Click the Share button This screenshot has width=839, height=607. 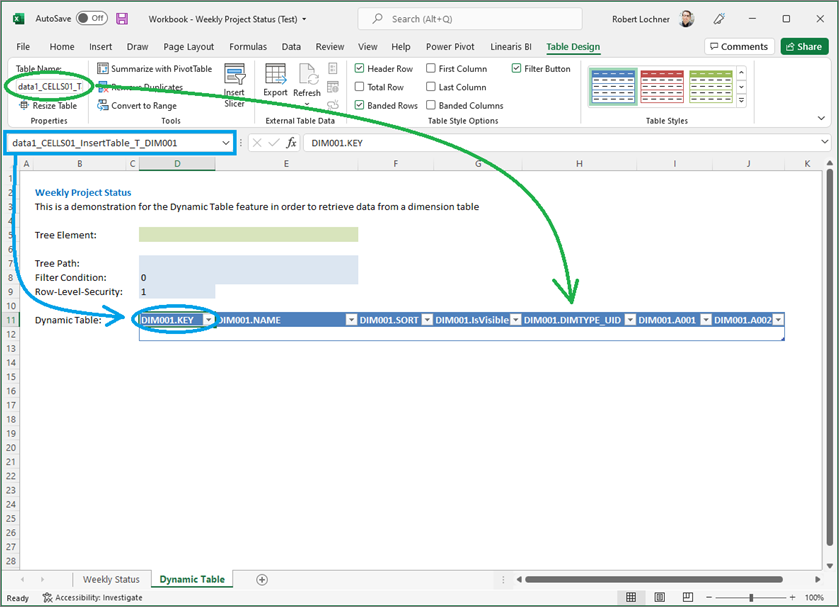pos(804,47)
